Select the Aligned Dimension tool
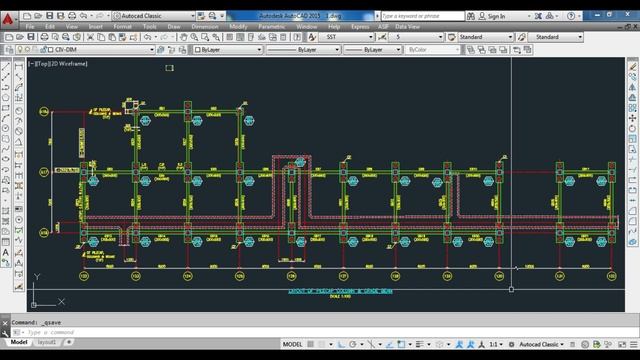Viewport: 640px width, 360px height. click(x=19, y=77)
